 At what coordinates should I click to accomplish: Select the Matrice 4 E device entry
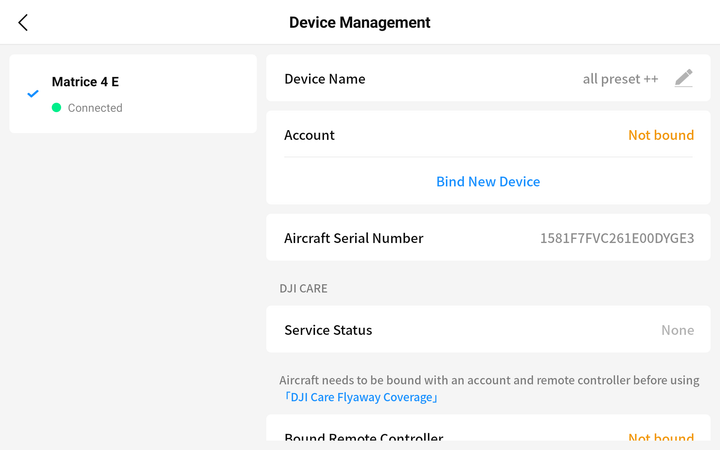coord(133,94)
